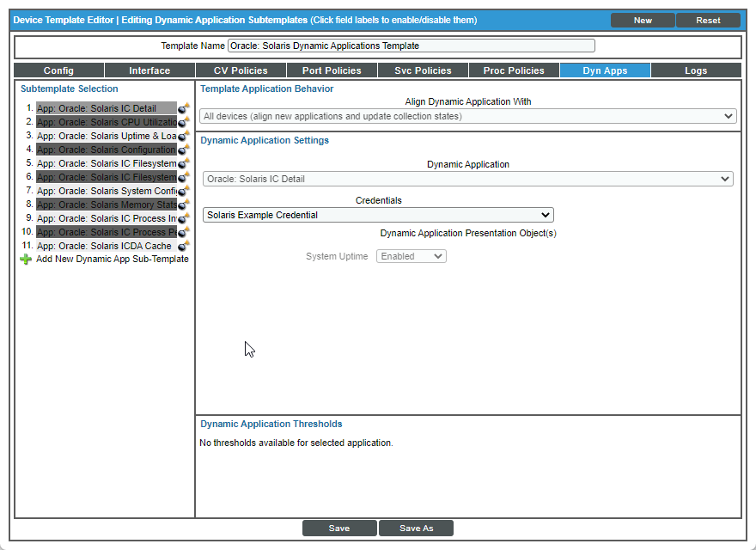The image size is (756, 550).
Task: Click the New button
Action: coord(643,21)
